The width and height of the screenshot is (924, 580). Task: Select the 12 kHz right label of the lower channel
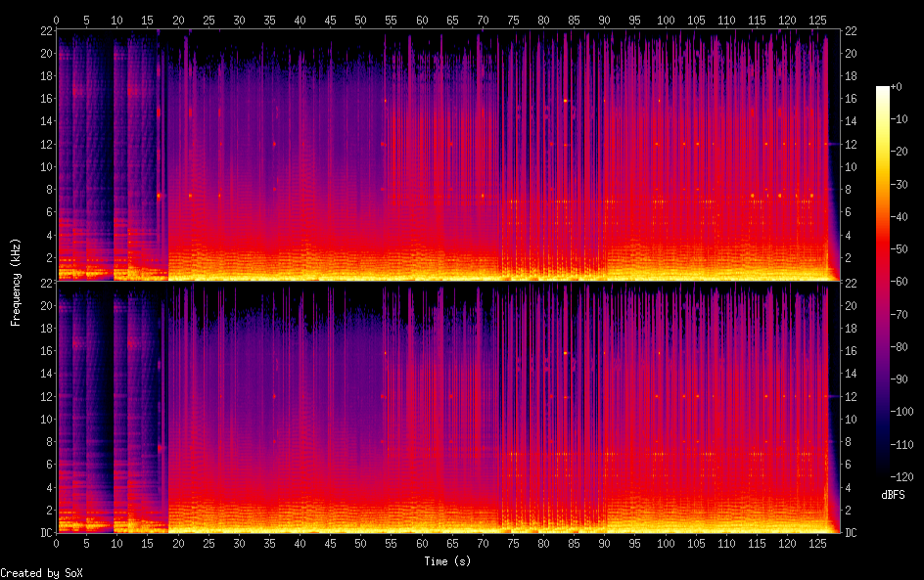(851, 396)
